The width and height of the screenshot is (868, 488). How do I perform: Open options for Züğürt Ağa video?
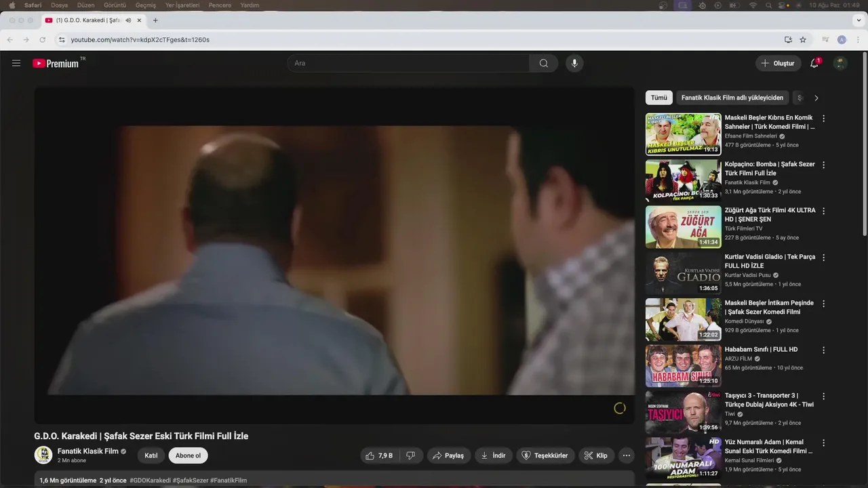click(824, 211)
